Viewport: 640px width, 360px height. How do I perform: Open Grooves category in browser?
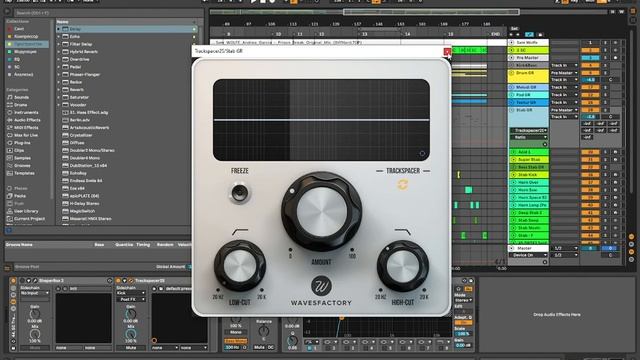tap(22, 165)
